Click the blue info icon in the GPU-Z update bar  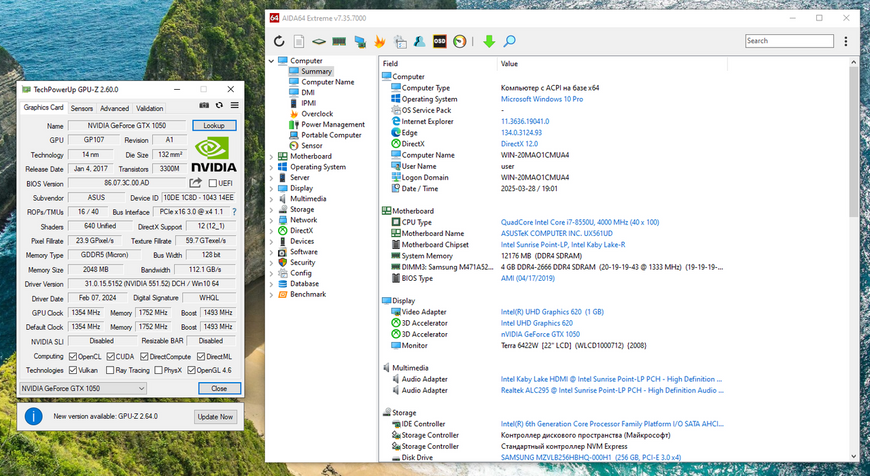(x=34, y=416)
